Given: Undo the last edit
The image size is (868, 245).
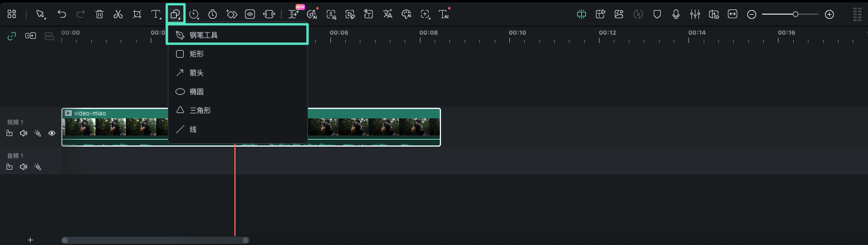Looking at the screenshot, I should click(62, 14).
